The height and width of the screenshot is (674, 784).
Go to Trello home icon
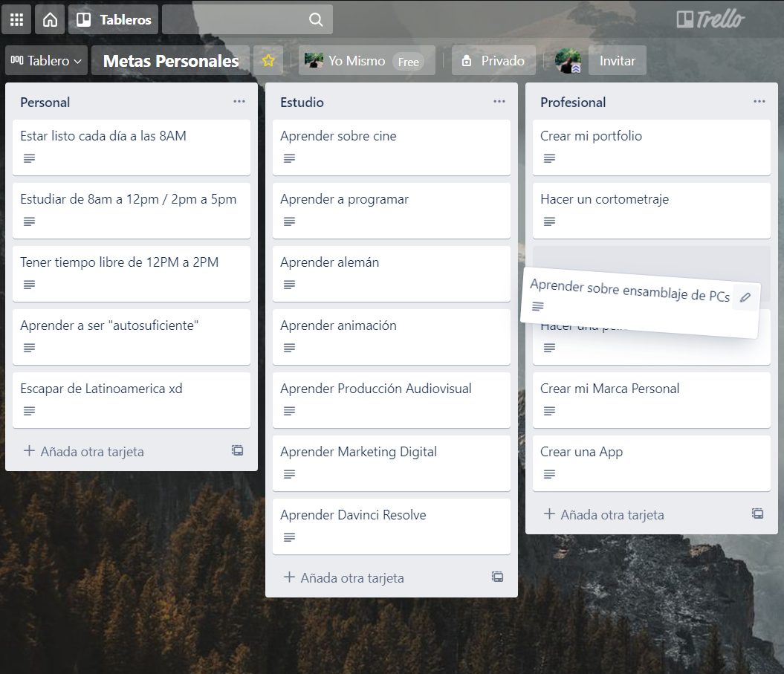pos(50,19)
